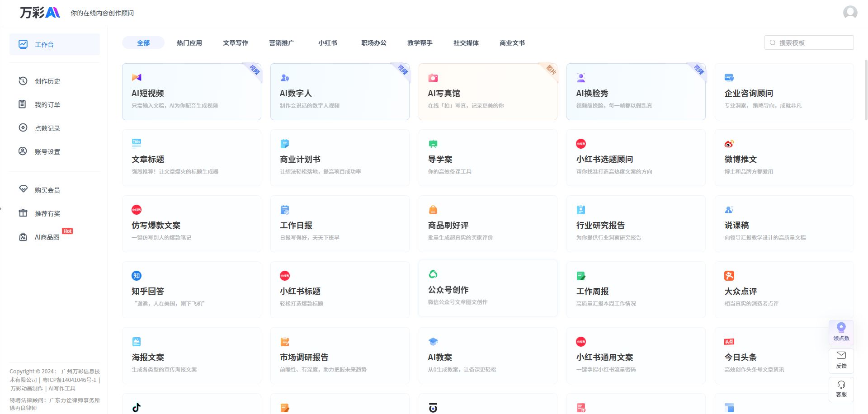Click the AI换脸秀 card icon
The height and width of the screenshot is (414, 868).
(x=581, y=78)
